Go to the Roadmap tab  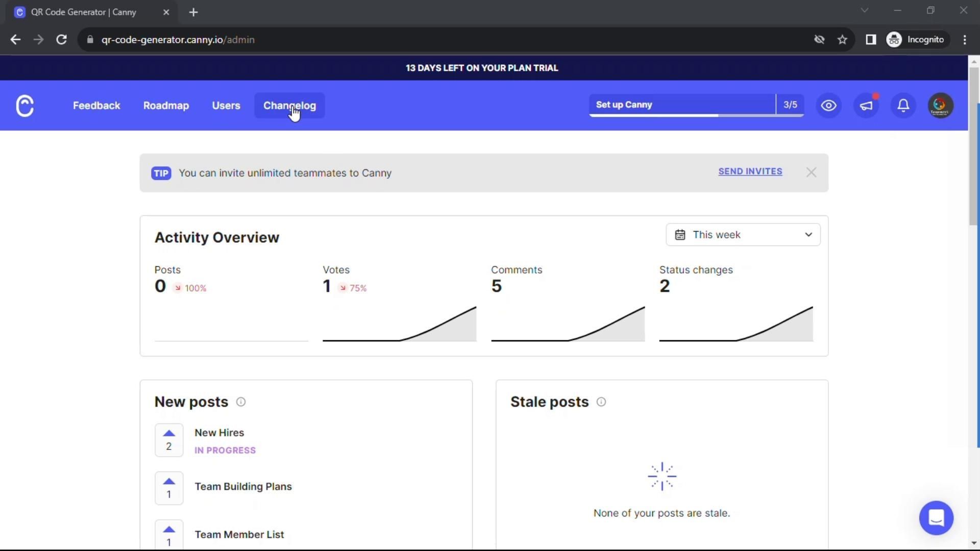click(166, 106)
